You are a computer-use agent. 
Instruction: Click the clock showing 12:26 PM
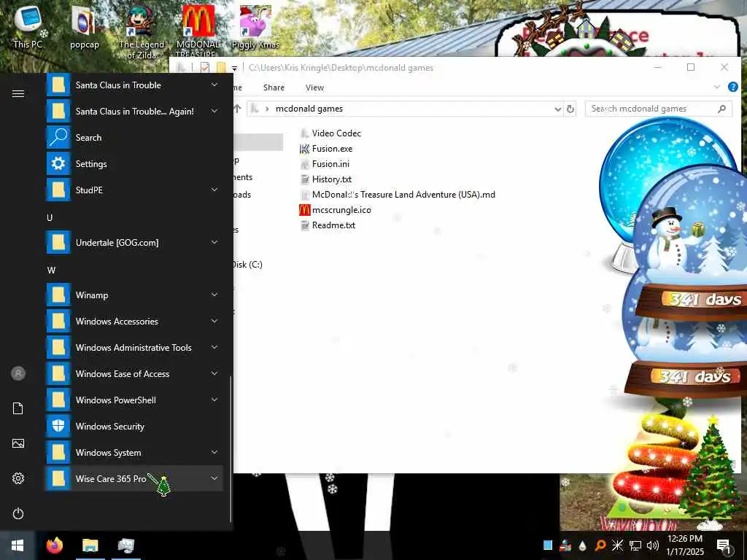click(x=684, y=539)
